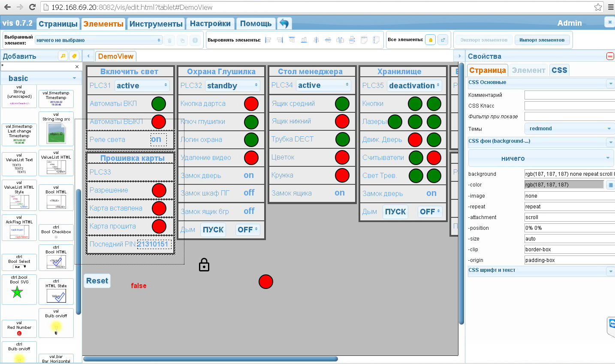Open the PLC31 active dropdown
The height and width of the screenshot is (364, 615).
(x=142, y=86)
